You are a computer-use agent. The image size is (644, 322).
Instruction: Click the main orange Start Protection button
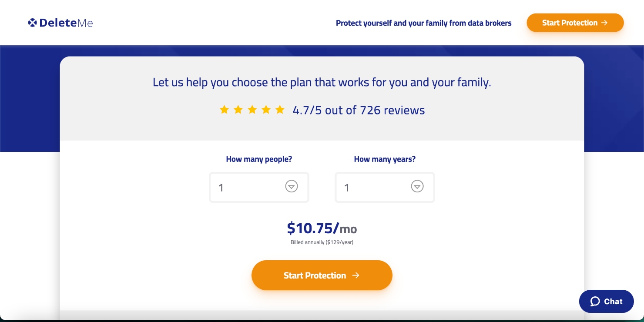(x=322, y=275)
